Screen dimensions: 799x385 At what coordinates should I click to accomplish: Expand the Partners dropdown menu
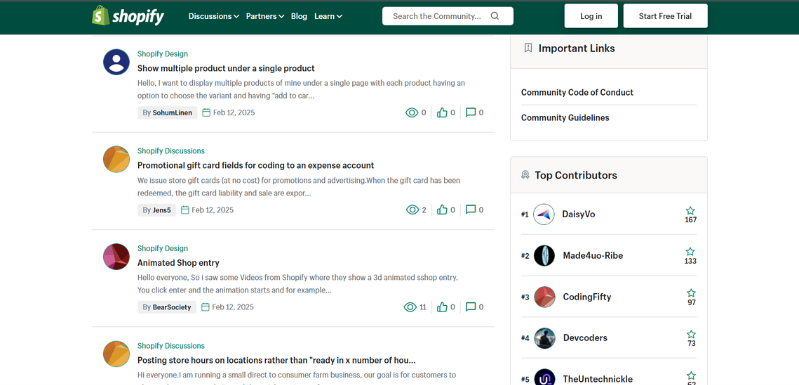tap(265, 16)
